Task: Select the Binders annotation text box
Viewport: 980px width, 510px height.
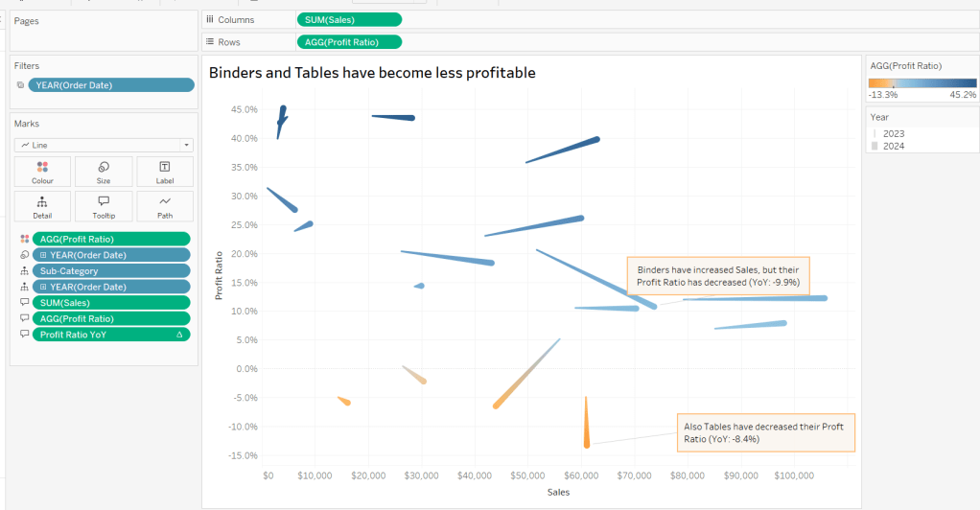Action: click(x=718, y=276)
